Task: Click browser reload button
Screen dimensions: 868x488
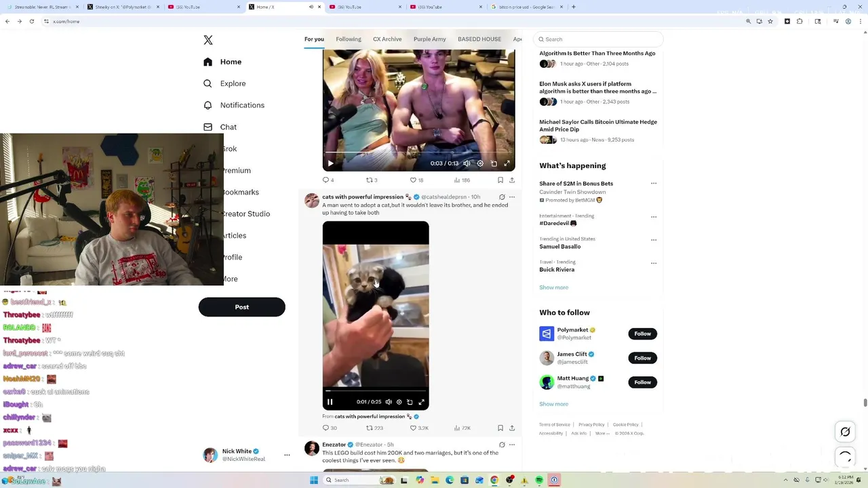Action: tap(31, 22)
